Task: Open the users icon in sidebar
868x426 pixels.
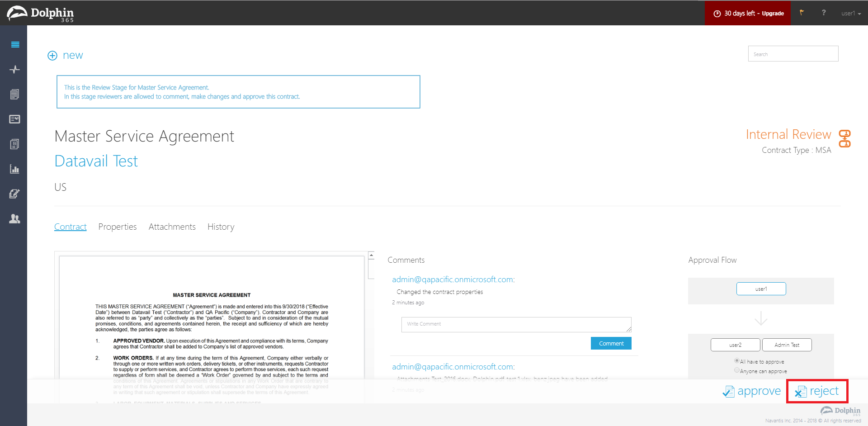Action: tap(15, 219)
